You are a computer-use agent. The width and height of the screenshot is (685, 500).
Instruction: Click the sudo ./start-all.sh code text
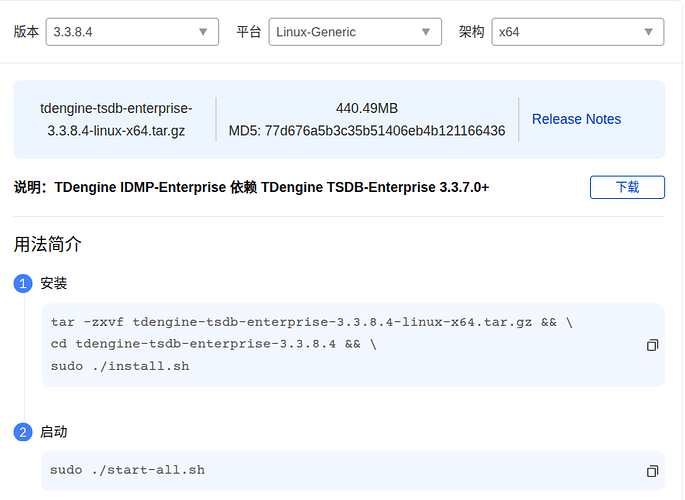click(128, 470)
